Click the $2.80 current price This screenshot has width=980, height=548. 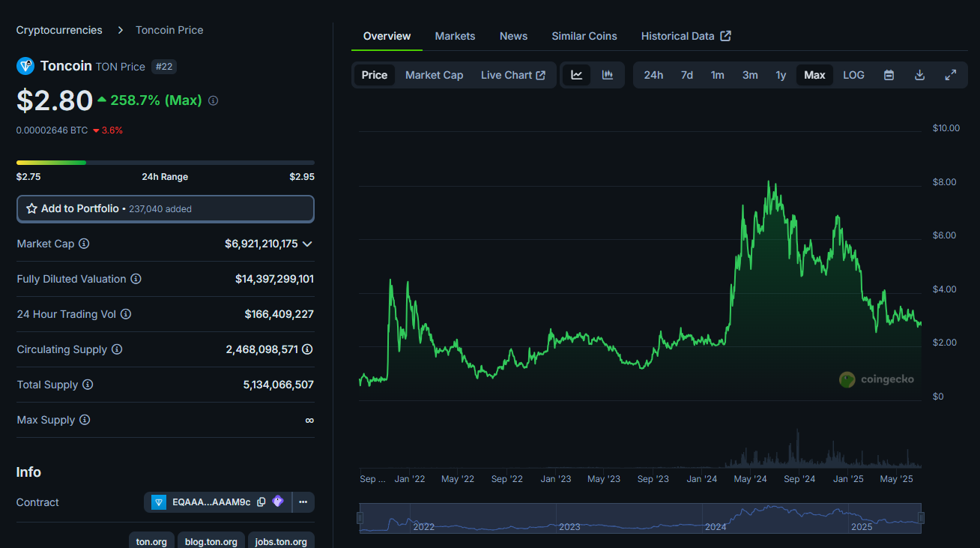pos(55,100)
